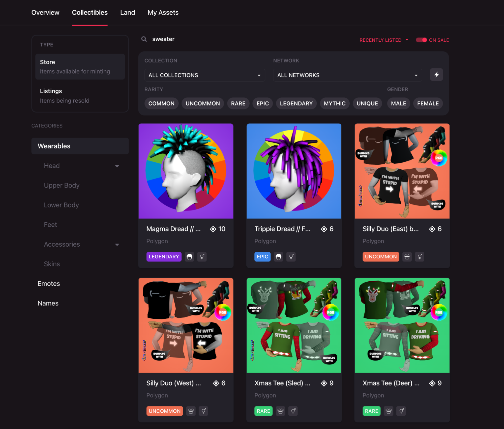Viewport: 504px width, 429px height.
Task: Click gender icon on Trippie Dread card
Action: pyautogui.click(x=291, y=257)
